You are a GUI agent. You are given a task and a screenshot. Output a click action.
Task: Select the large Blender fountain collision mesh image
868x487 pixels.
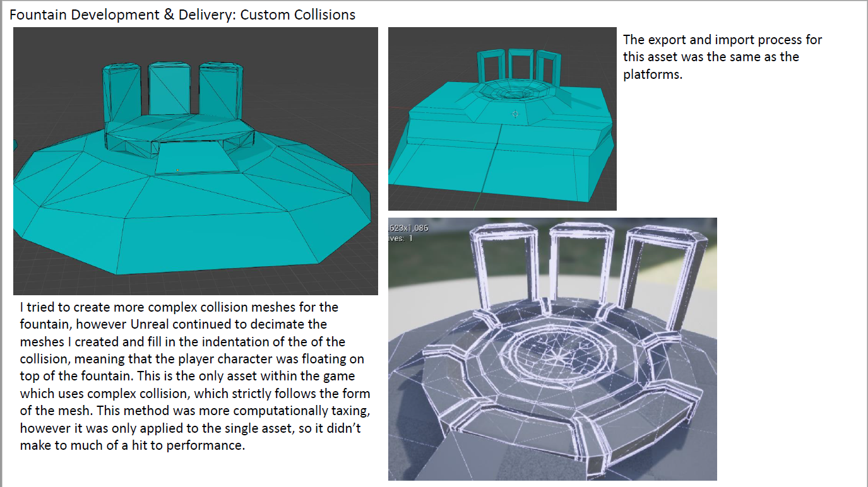point(196,161)
